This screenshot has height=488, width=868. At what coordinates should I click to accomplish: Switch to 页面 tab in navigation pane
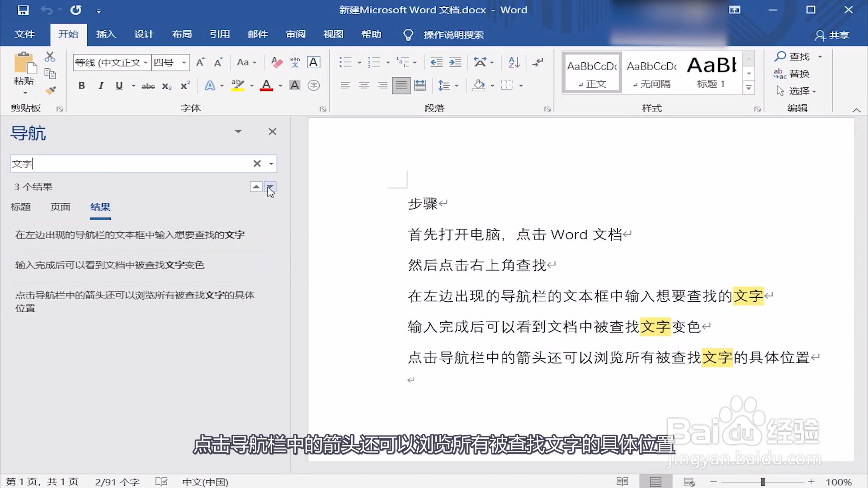click(x=61, y=207)
